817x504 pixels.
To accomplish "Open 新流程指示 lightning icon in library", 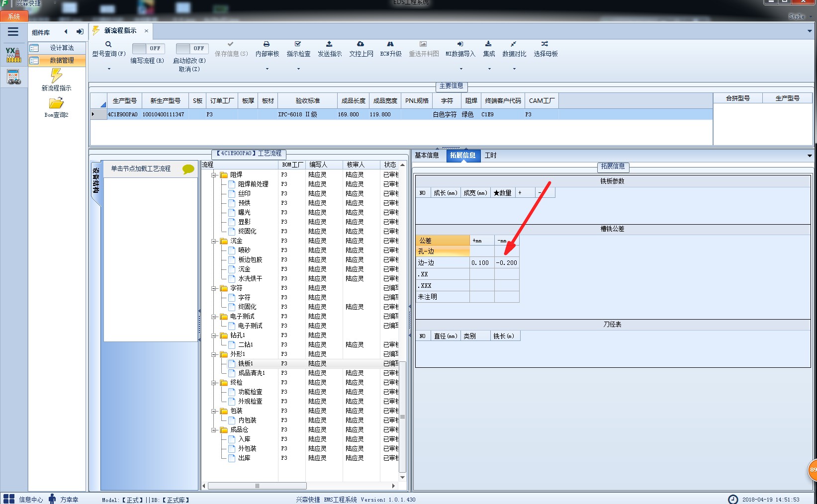I will click(56, 76).
